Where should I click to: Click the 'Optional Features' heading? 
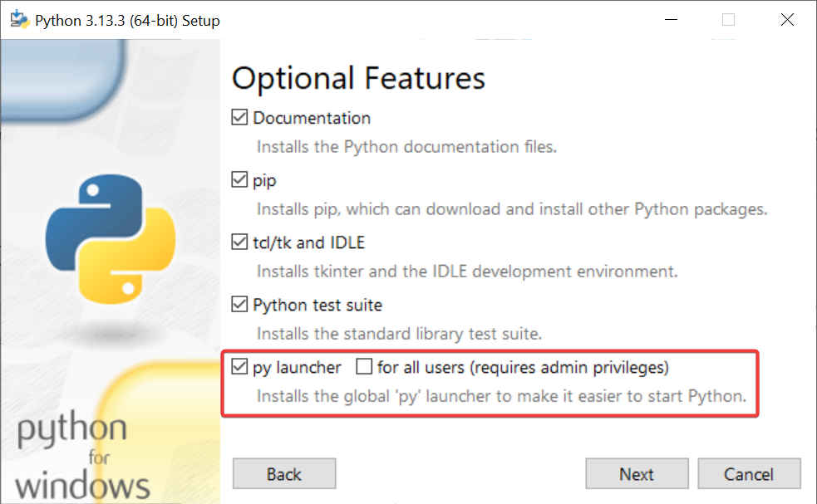[358, 78]
